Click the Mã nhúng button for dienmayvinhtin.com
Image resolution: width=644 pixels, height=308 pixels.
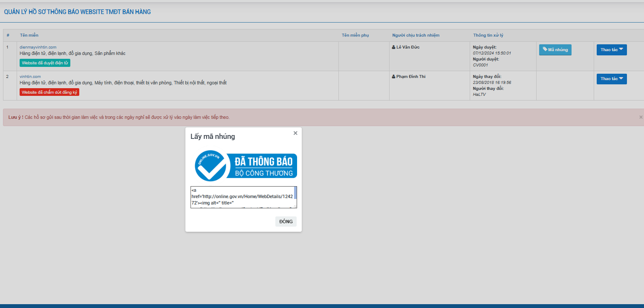click(555, 50)
